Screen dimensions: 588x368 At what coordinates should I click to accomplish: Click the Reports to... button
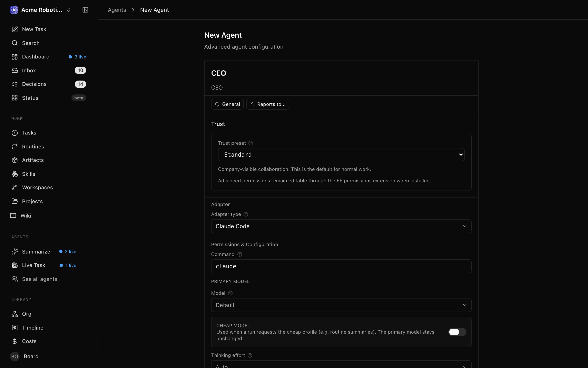click(267, 104)
